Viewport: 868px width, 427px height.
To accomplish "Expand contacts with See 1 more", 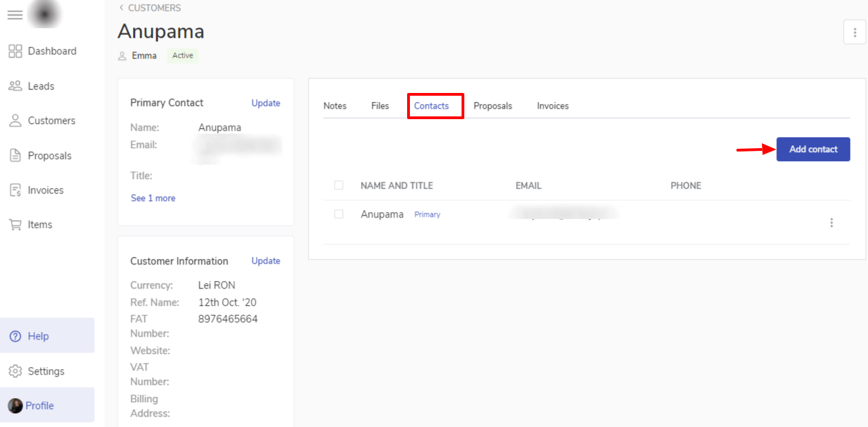I will coord(153,198).
